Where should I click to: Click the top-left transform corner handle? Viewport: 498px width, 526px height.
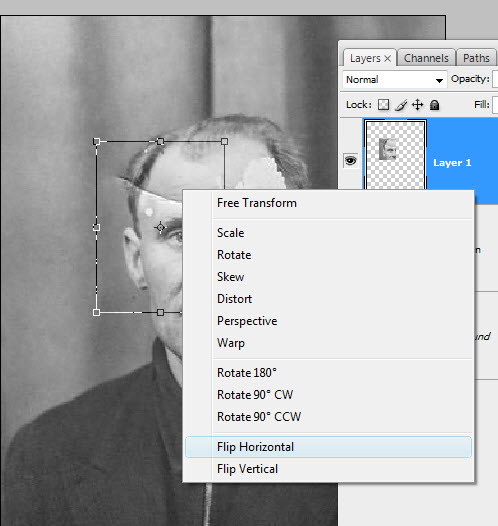[x=97, y=142]
